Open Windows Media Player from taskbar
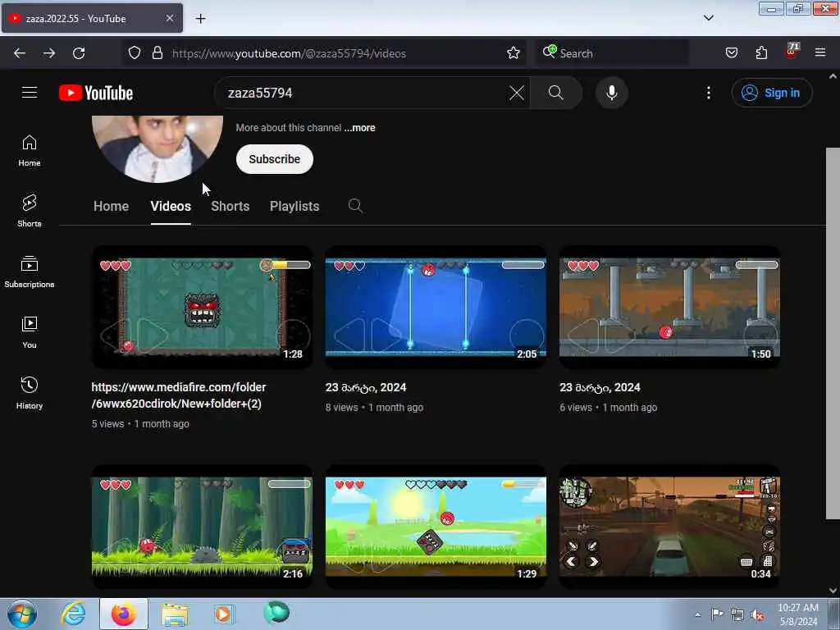 (225, 614)
